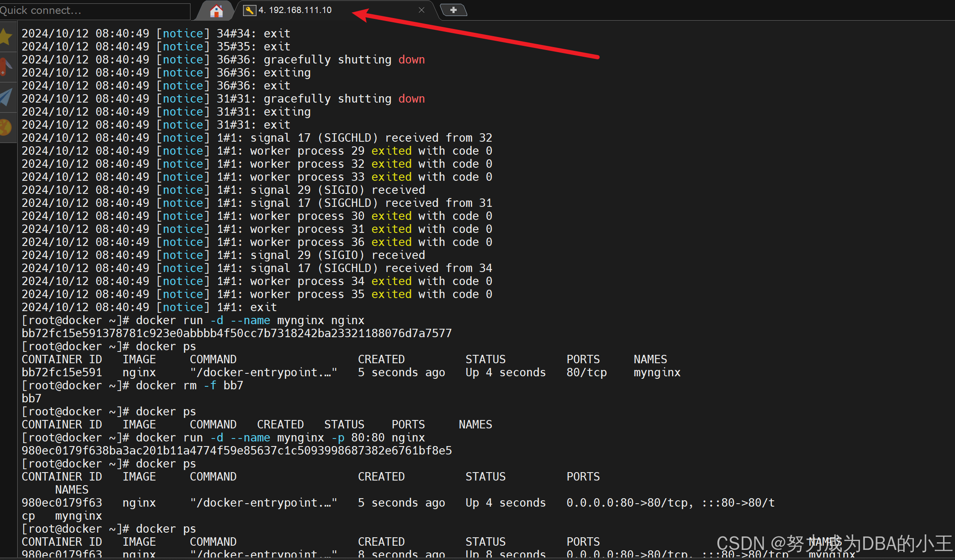
Task: Click the 'signal 17 (SIGCHLD) received from 34' line
Action: [371, 268]
